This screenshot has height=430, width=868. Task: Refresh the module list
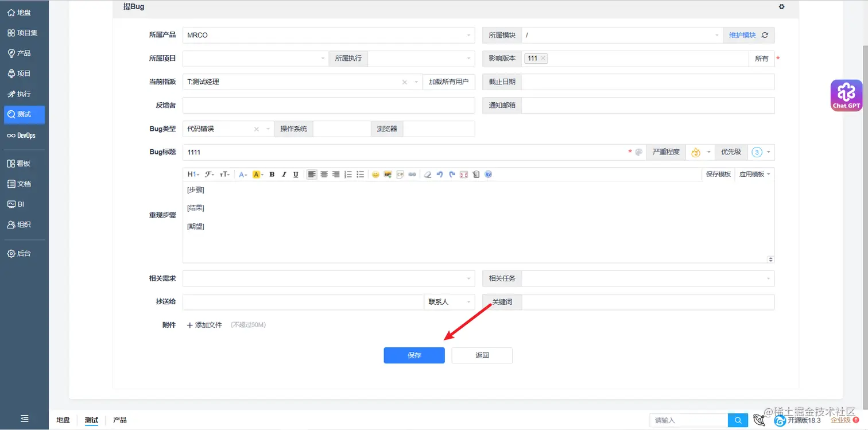click(765, 35)
